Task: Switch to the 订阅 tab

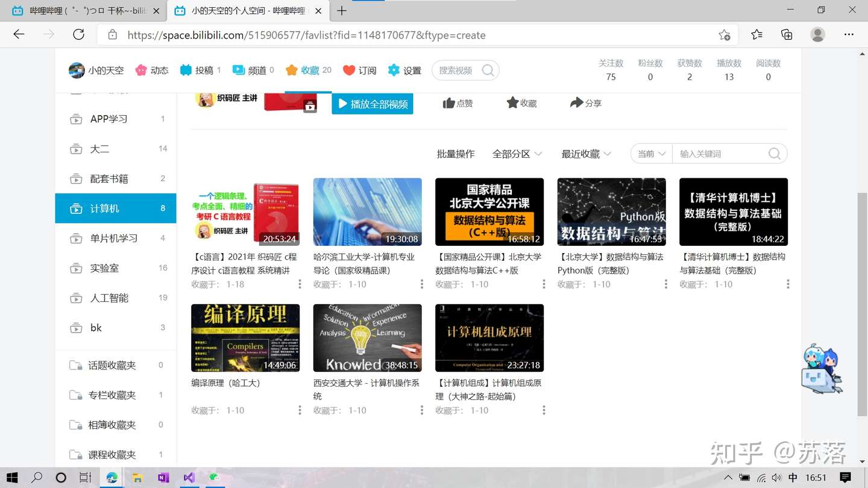Action: tap(359, 70)
